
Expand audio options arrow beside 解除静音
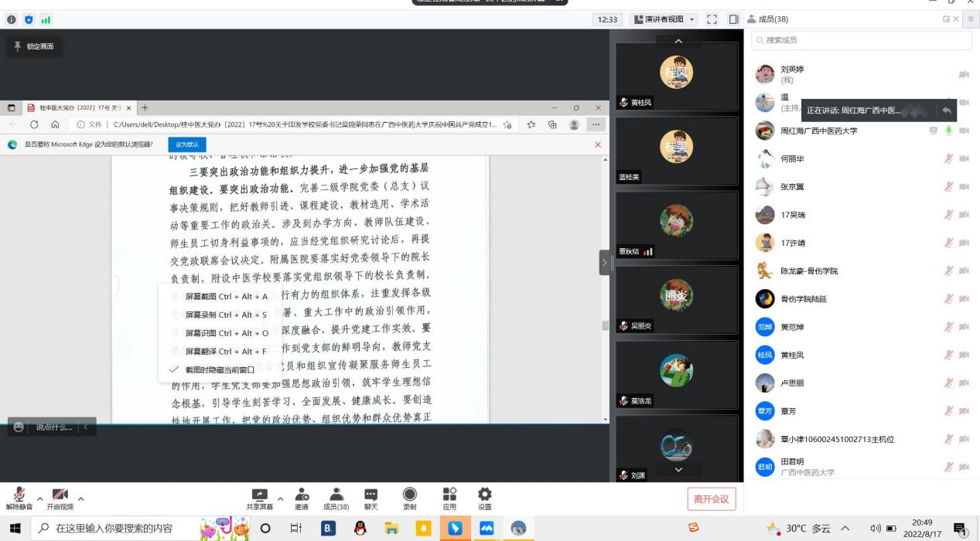click(39, 499)
